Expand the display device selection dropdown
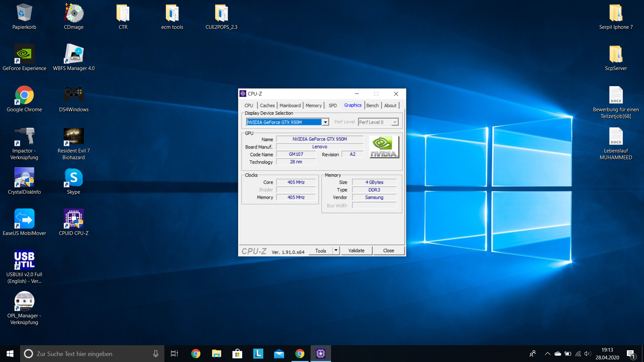Viewport: 644px width, 362px height. pos(325,122)
